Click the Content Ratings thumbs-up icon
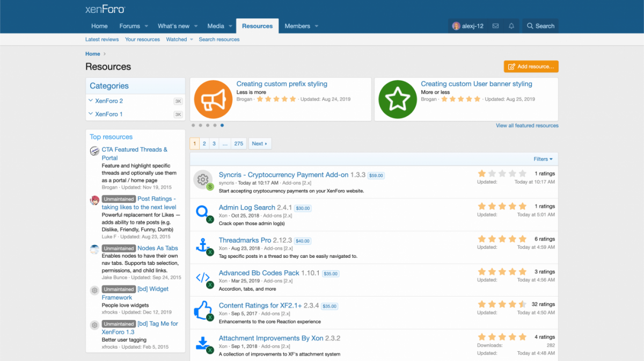Viewport: 644px width, 361px height. point(203,311)
